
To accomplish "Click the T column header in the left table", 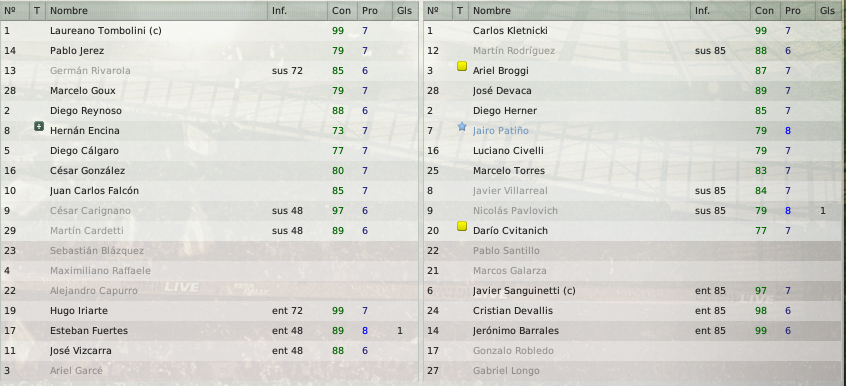I will (x=37, y=11).
